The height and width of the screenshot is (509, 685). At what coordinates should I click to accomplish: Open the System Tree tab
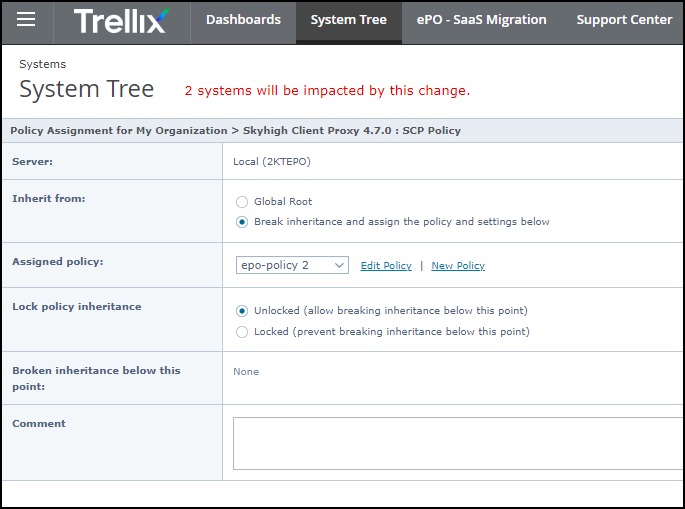coord(348,20)
